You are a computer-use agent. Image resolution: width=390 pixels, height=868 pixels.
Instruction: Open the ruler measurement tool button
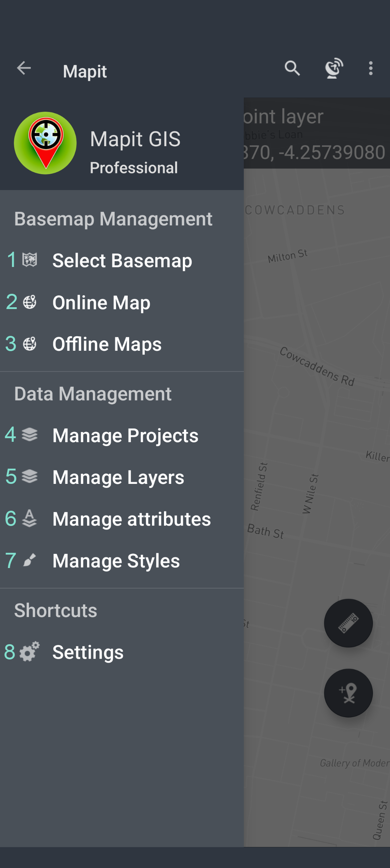[348, 623]
